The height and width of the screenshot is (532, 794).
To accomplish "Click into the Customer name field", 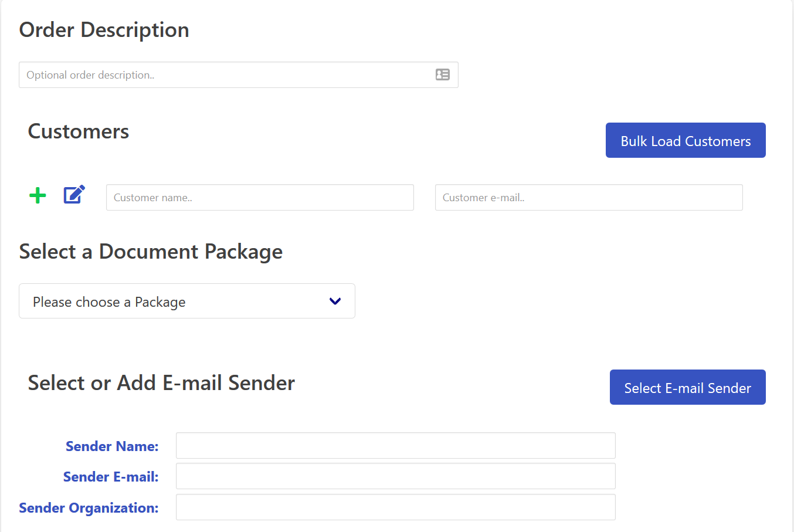I will click(260, 198).
